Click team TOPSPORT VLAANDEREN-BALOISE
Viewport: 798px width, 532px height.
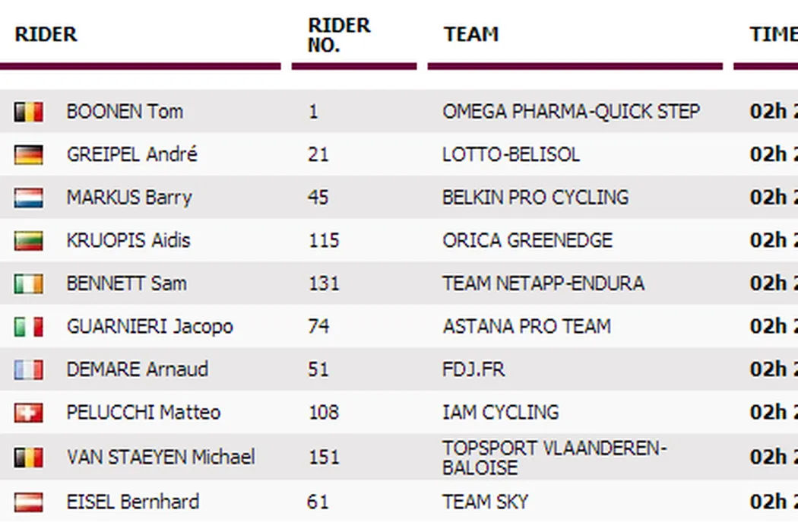(554, 458)
